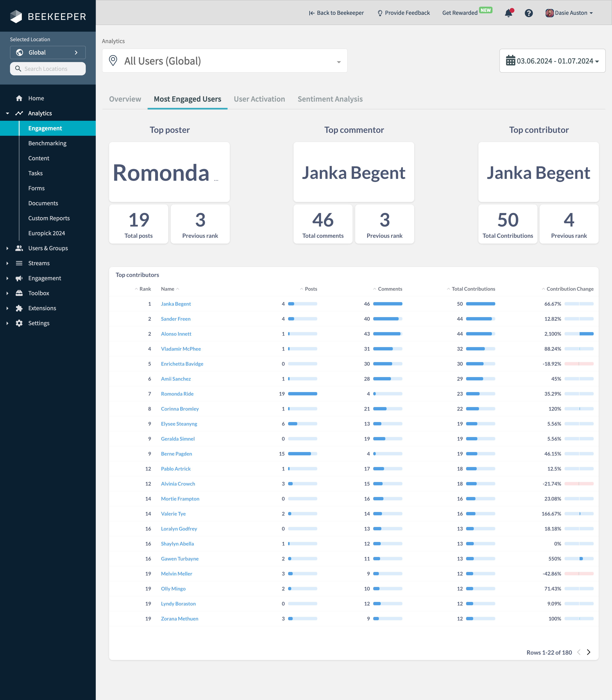Open Custom Reports in the sidebar
The height and width of the screenshot is (700, 612).
[49, 218]
